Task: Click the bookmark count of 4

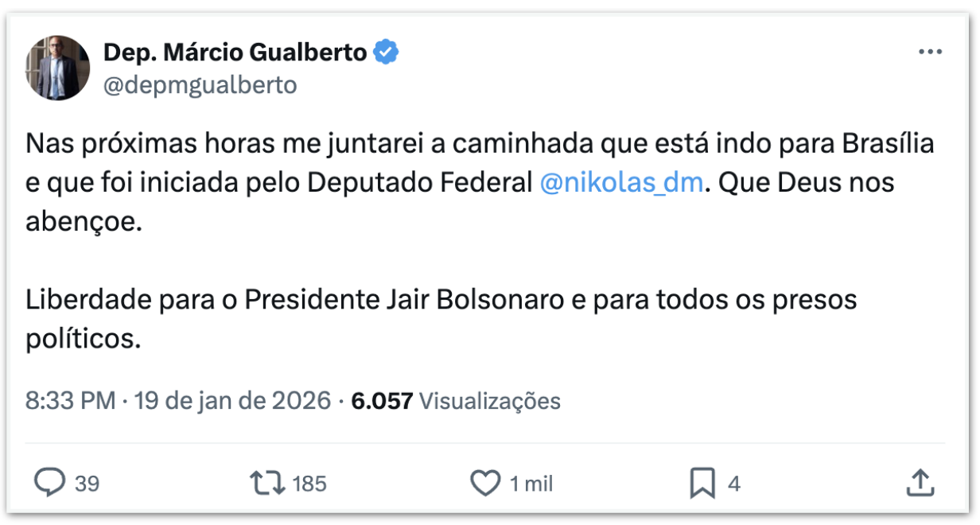Action: (x=734, y=484)
